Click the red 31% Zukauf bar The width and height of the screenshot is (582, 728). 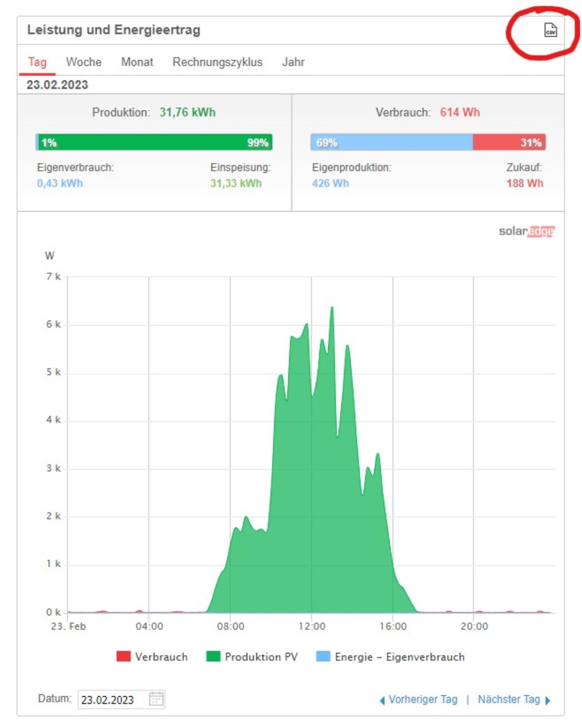click(x=509, y=142)
